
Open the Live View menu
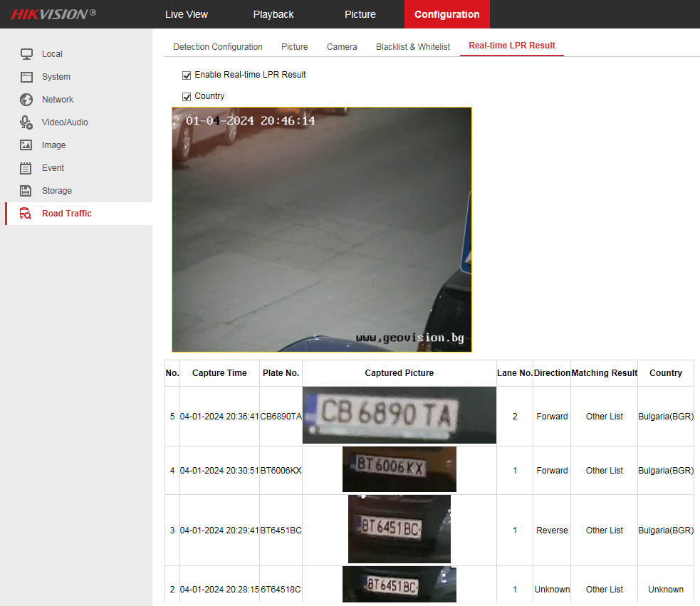[187, 14]
